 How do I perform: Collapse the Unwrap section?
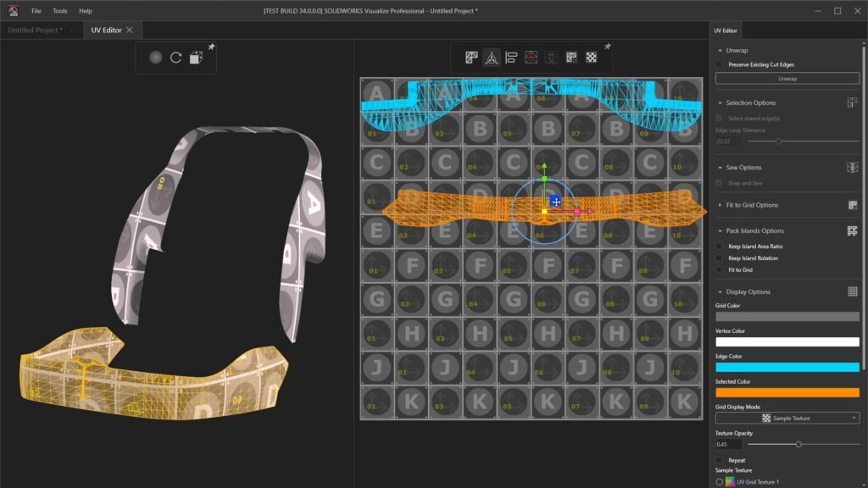[720, 50]
